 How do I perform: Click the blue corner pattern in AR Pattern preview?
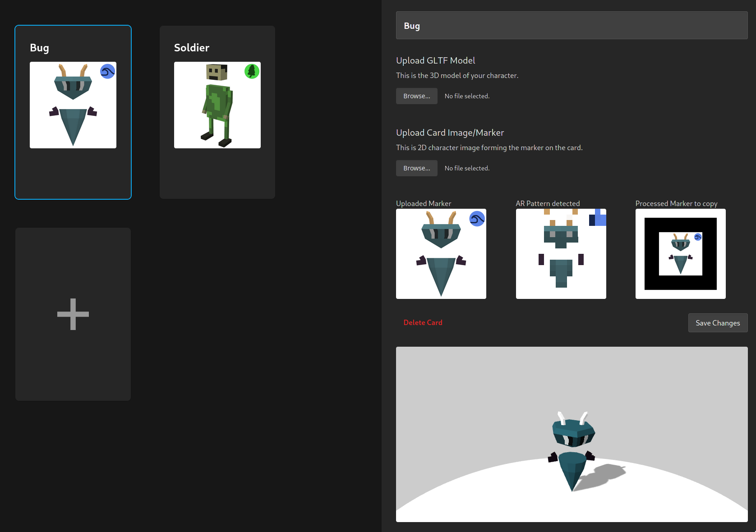tap(597, 218)
